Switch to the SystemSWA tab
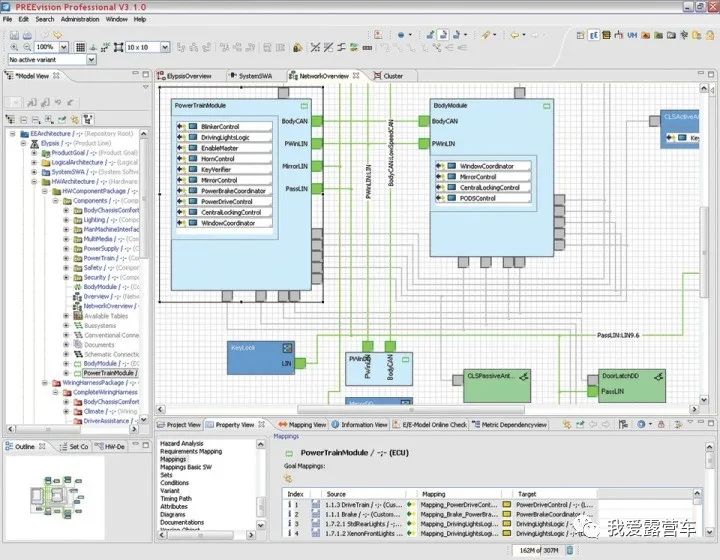Image resolution: width=720 pixels, height=560 pixels. point(251,76)
